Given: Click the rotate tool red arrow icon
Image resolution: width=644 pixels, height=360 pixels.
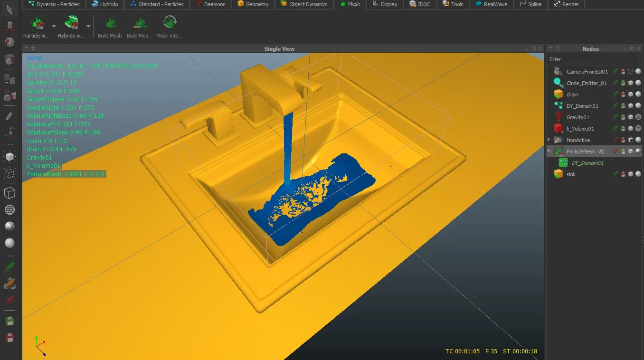Looking at the screenshot, I should [x=9, y=42].
